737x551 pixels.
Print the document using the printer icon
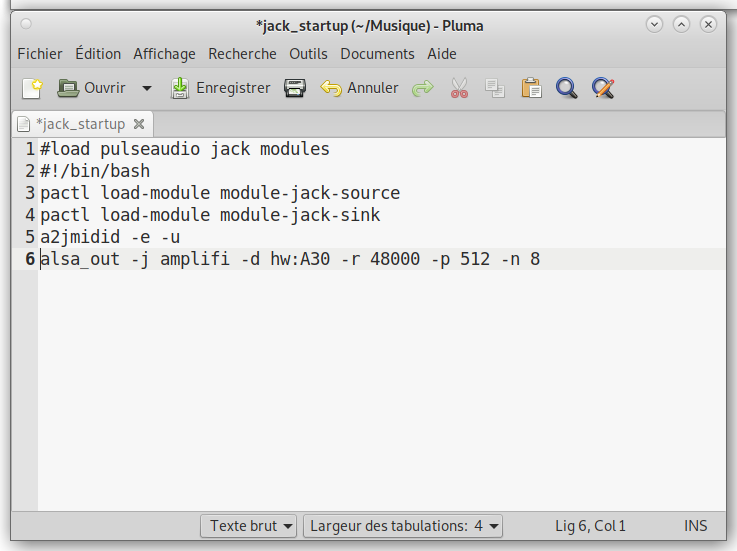(x=295, y=88)
